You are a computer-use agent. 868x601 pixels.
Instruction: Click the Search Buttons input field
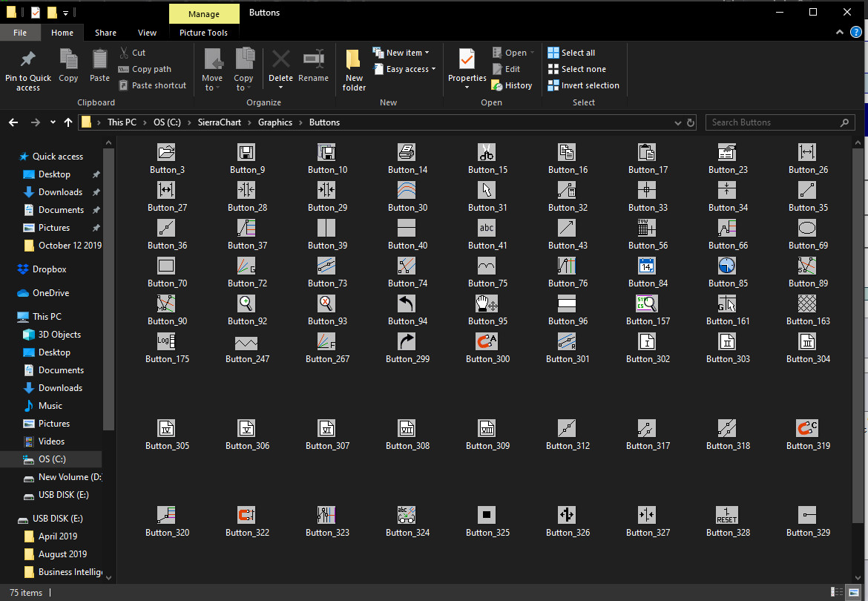tap(772, 122)
